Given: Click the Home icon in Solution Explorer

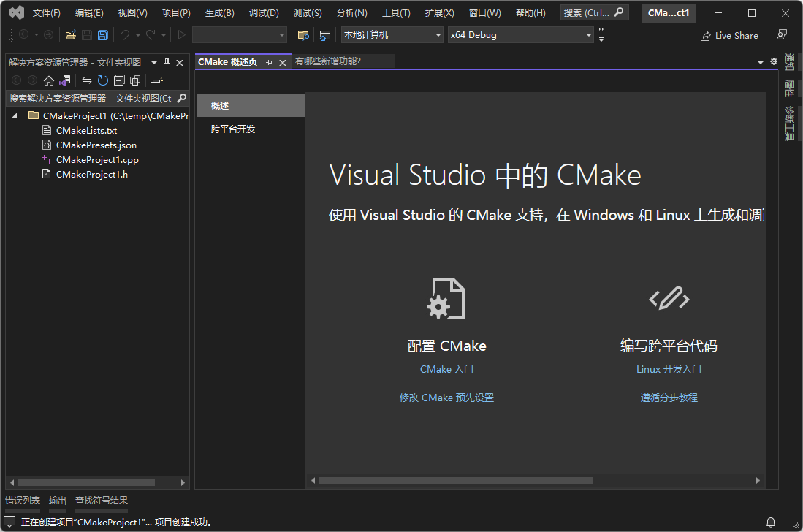Looking at the screenshot, I should pyautogui.click(x=50, y=80).
